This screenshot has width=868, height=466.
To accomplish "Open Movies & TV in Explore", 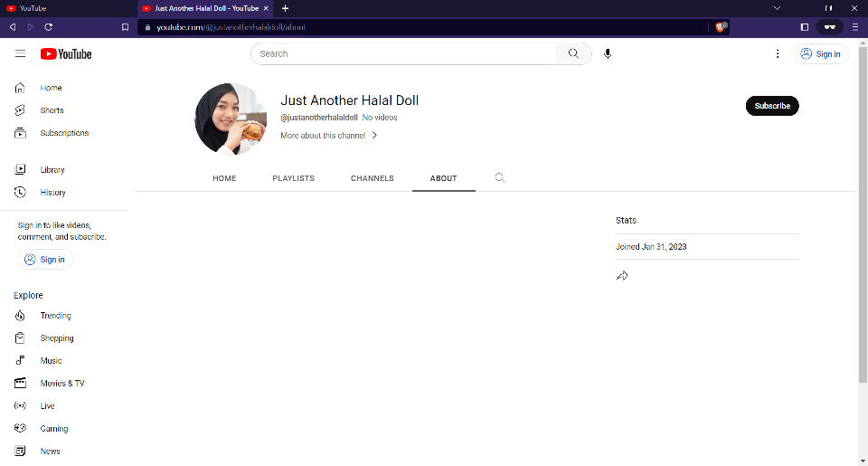I will pyautogui.click(x=63, y=384).
